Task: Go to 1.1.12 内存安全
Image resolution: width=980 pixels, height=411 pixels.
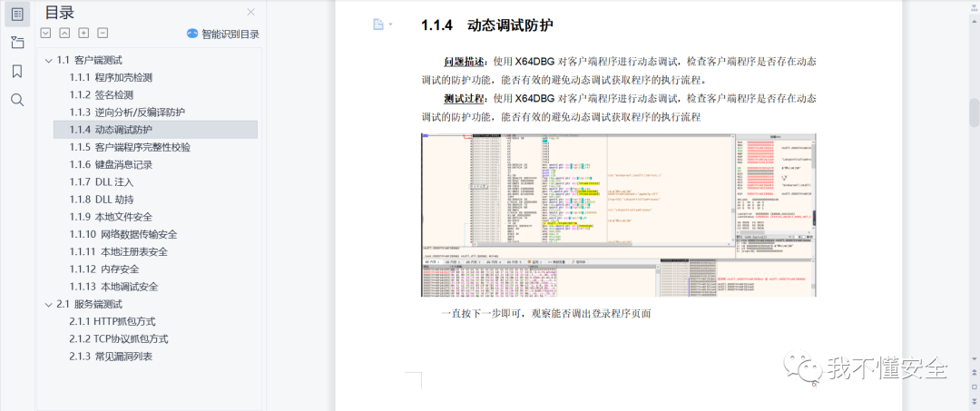Action: [103, 269]
